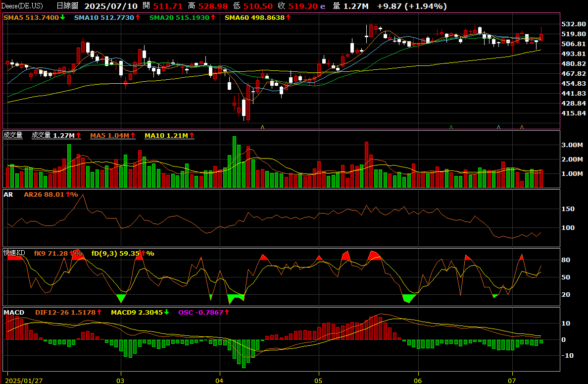The image size is (588, 384).
Task: Click the 日線圖 chart period label
Action: (67, 6)
